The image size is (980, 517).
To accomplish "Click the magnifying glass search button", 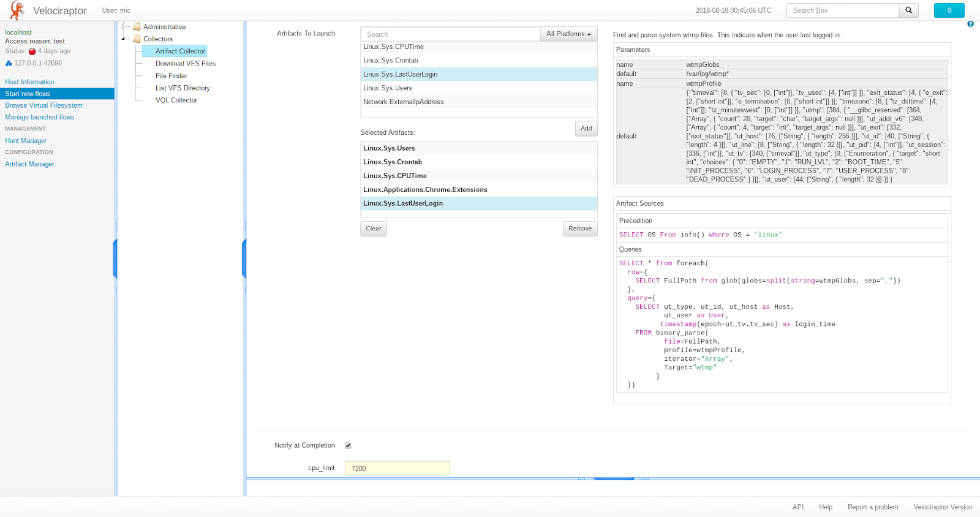I will [908, 10].
